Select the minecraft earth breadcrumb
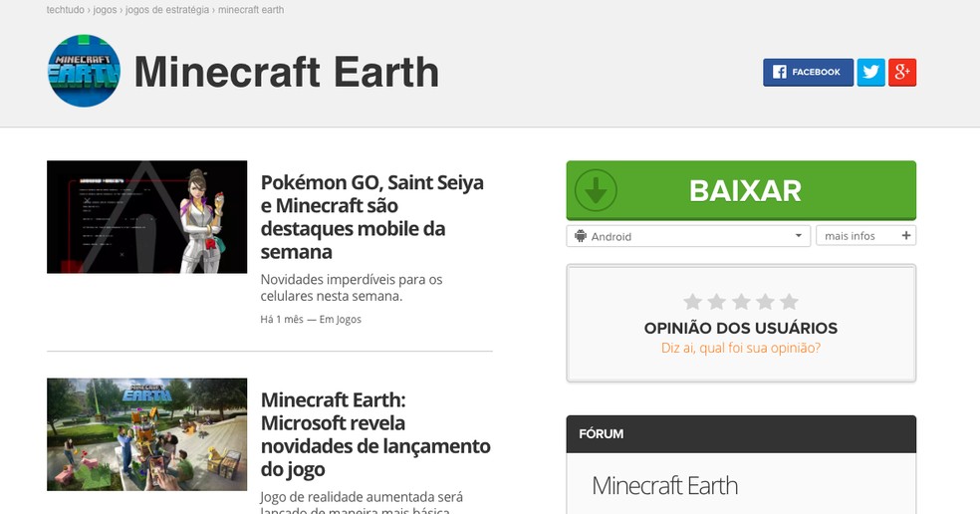 coord(251,10)
